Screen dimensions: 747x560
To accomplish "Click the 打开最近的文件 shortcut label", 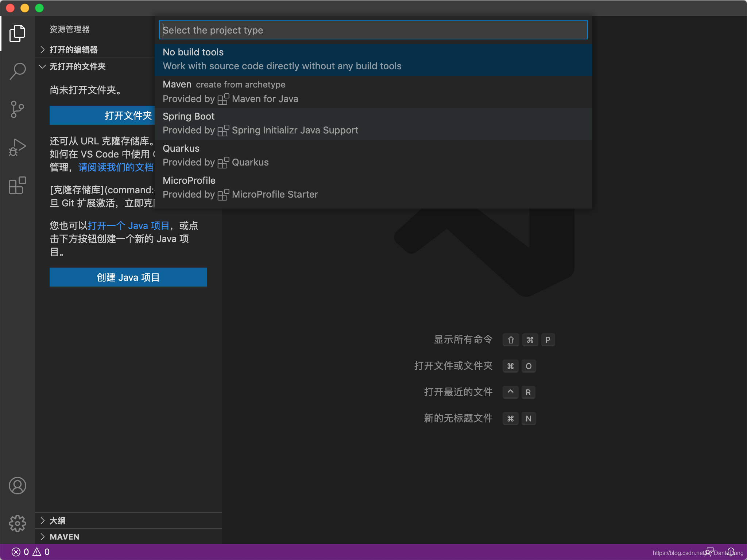I will pyautogui.click(x=458, y=392).
